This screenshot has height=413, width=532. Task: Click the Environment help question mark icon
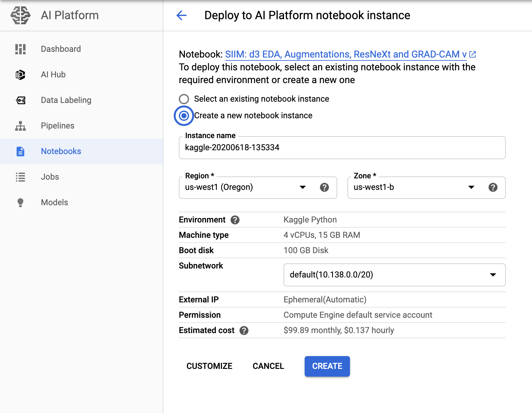235,220
